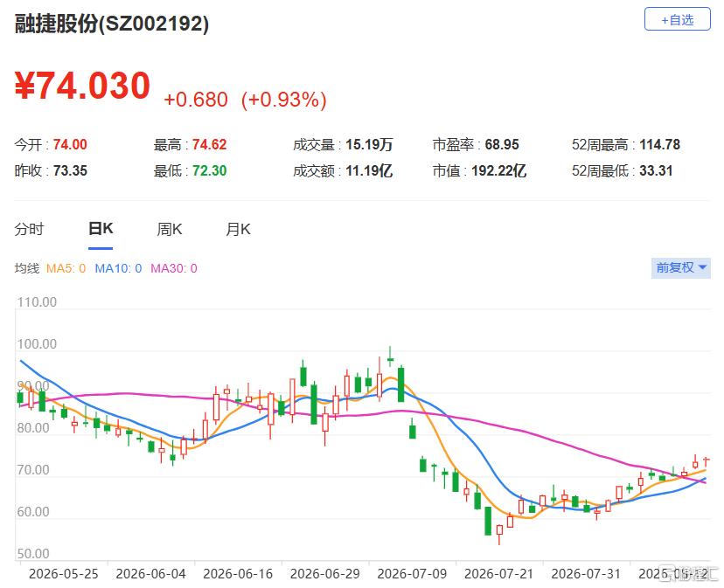This screenshot has width=724, height=588.
Task: Click the 2026-07-09 date axis label
Action: tap(412, 574)
